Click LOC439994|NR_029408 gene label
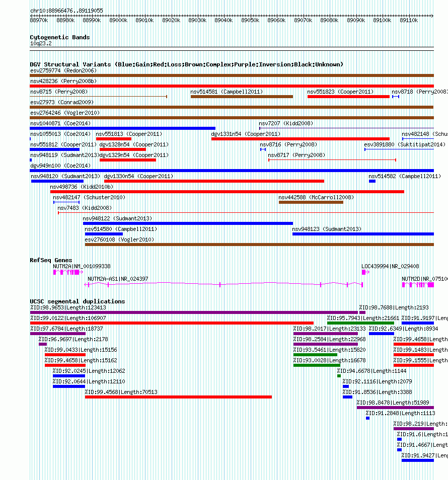Viewport: 448px width, 480px height. (x=390, y=266)
